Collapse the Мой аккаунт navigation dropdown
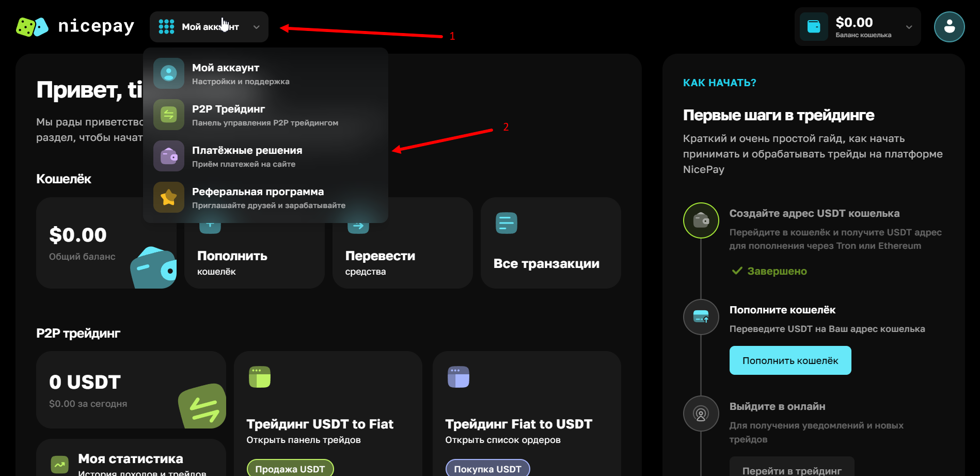 (209, 27)
